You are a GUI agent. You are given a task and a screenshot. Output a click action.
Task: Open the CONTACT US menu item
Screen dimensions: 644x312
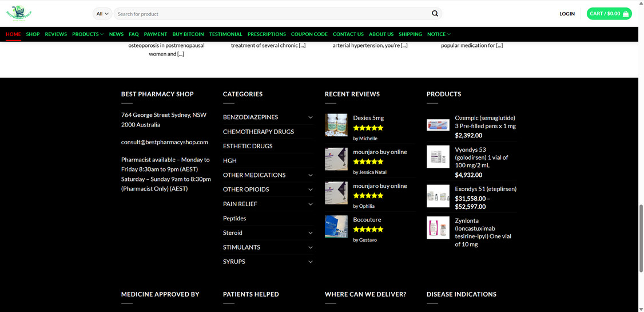click(x=348, y=34)
